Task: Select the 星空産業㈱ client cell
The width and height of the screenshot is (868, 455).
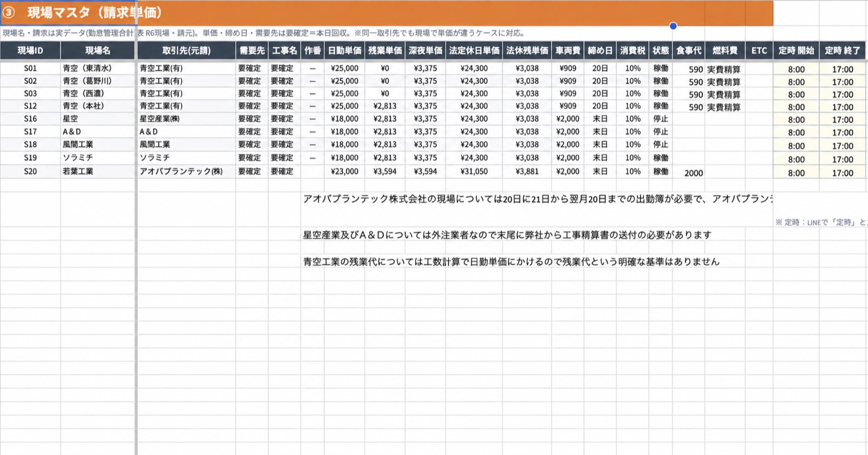Action: (186, 119)
